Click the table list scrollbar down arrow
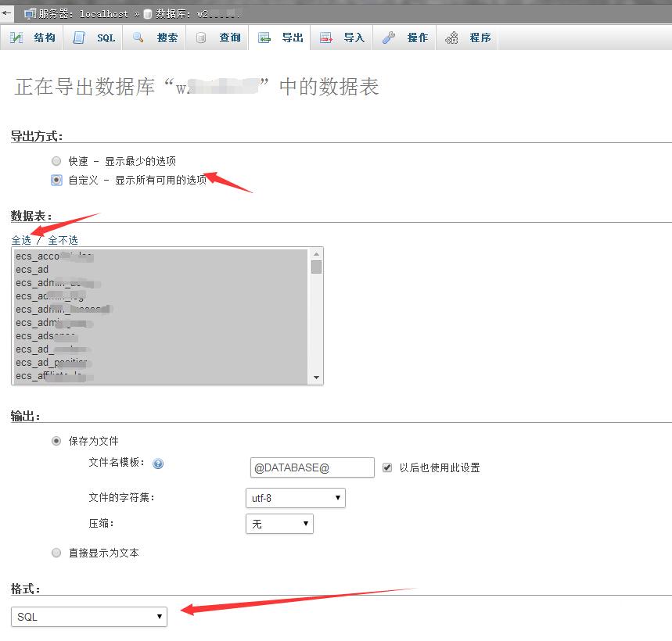Screen dimensions: 672x641 point(316,378)
